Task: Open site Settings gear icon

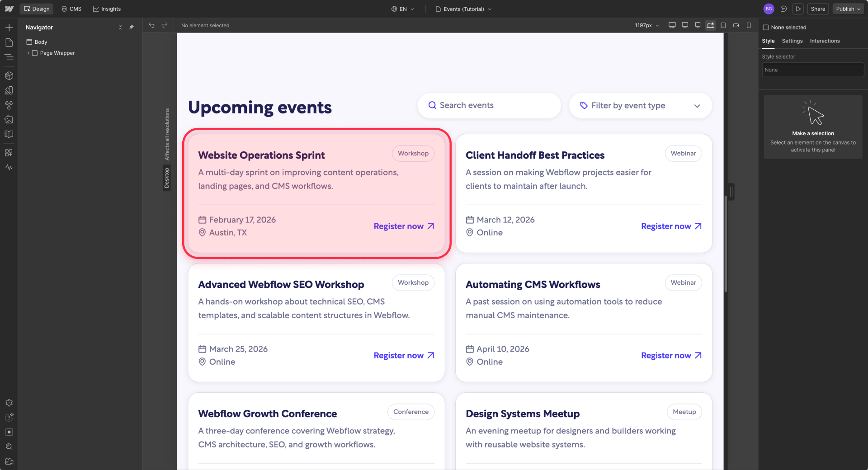Action: point(9,403)
